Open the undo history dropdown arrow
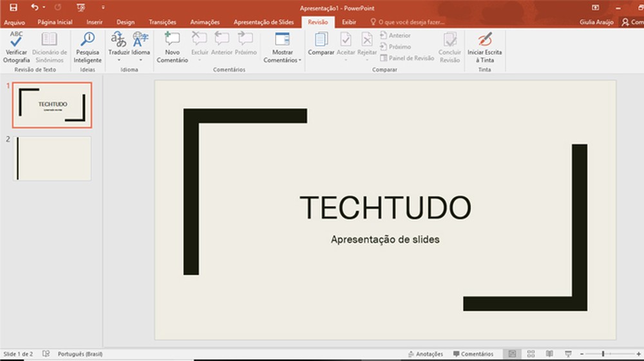 click(44, 7)
